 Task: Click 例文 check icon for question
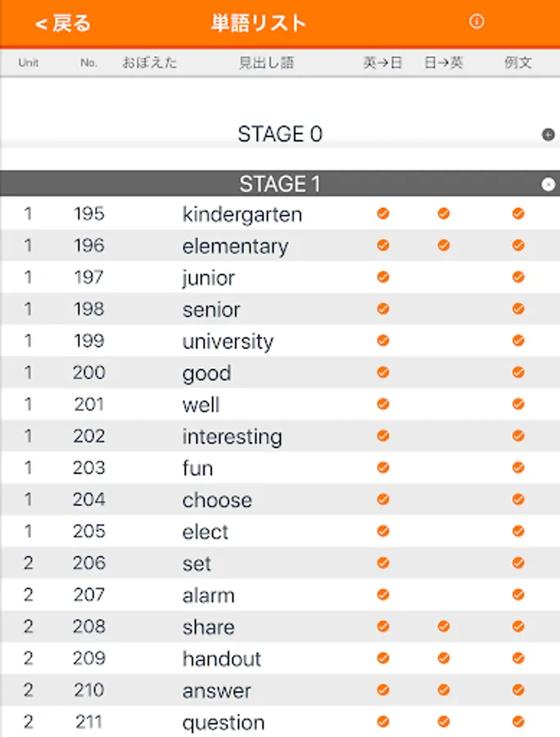point(518,721)
